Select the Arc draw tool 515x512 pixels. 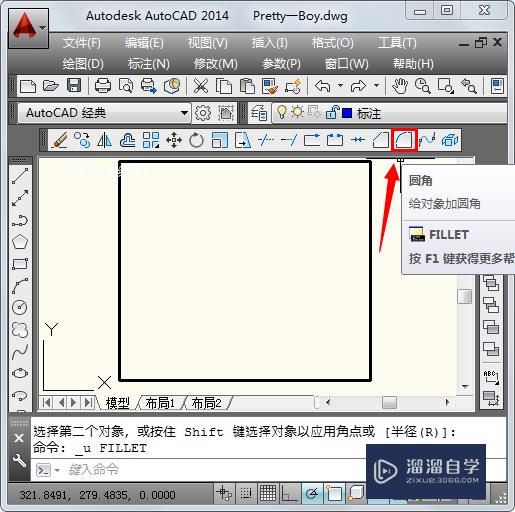(x=20, y=286)
